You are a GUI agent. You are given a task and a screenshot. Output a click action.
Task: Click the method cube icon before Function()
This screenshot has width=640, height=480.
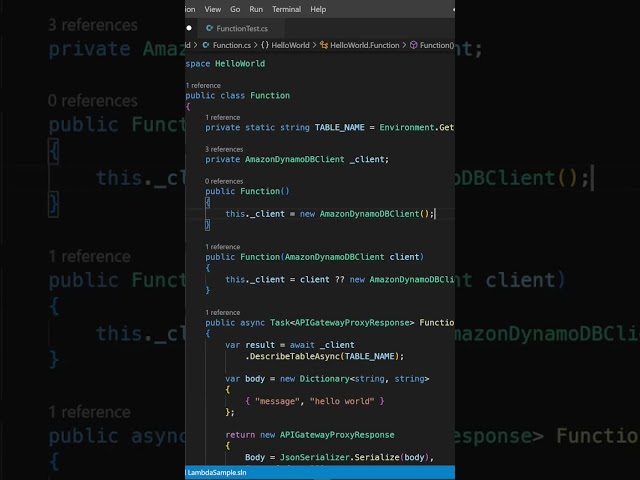tap(413, 45)
